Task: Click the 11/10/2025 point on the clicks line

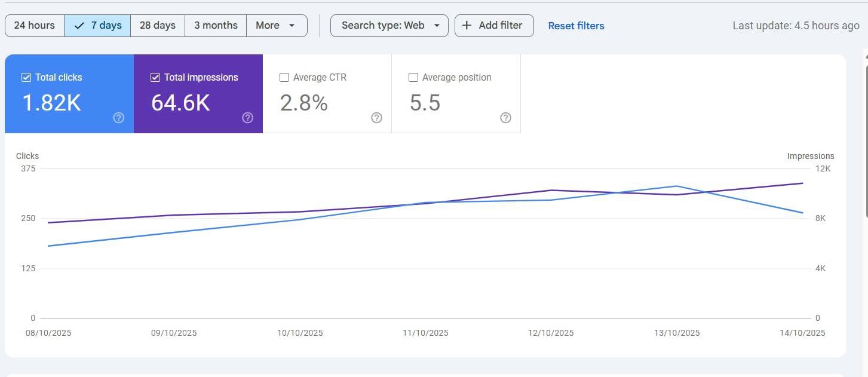Action: tap(425, 203)
